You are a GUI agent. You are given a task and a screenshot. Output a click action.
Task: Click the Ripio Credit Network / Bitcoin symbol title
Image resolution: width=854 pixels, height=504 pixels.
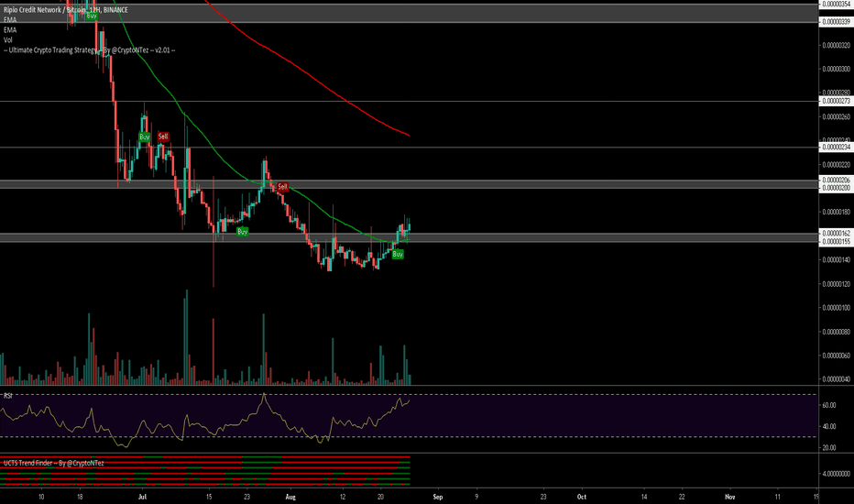coord(65,10)
